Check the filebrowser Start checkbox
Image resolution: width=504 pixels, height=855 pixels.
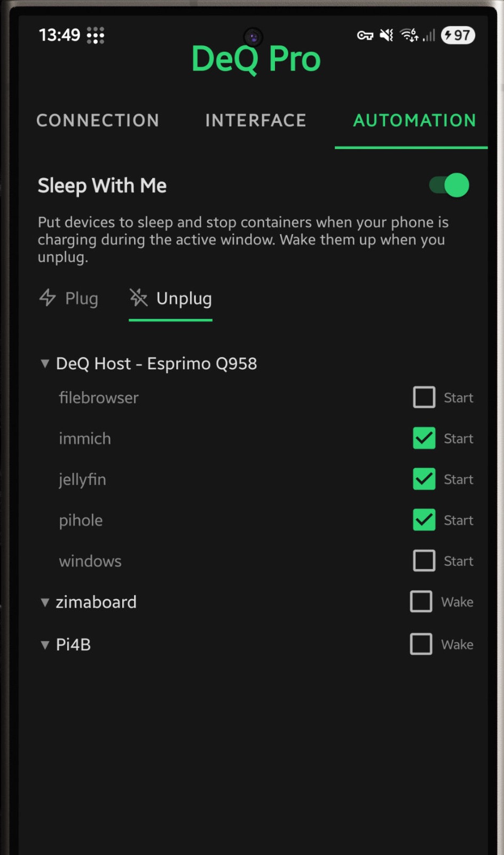point(424,398)
